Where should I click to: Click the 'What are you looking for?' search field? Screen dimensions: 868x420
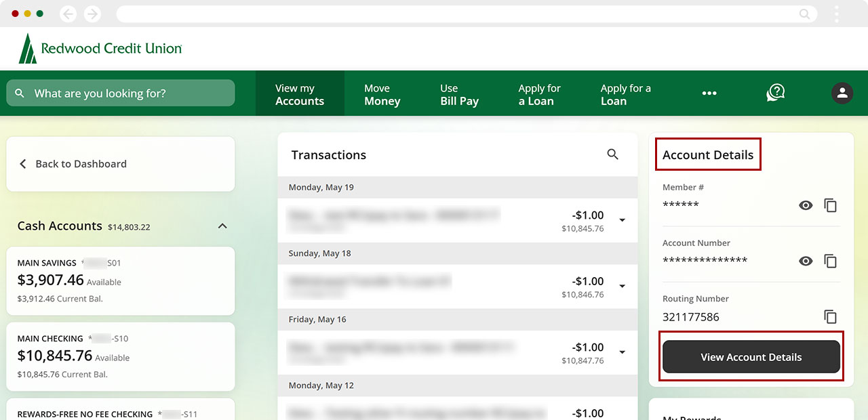click(121, 93)
